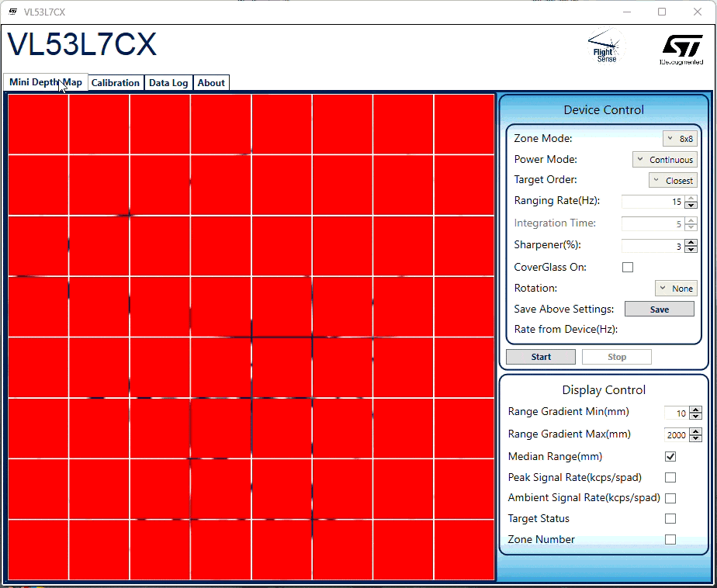Open the Target Order dropdown
Viewport: 717px width, 588px height.
673,179
